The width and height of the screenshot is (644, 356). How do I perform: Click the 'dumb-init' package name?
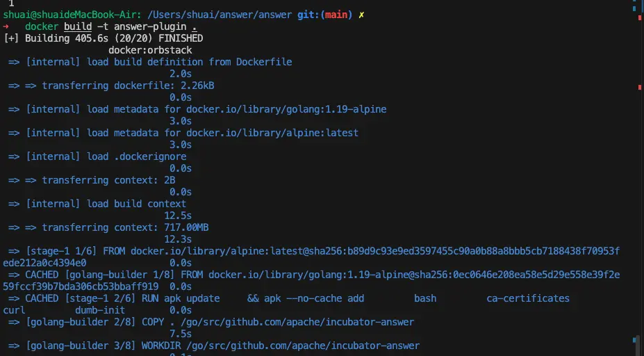(x=100, y=310)
